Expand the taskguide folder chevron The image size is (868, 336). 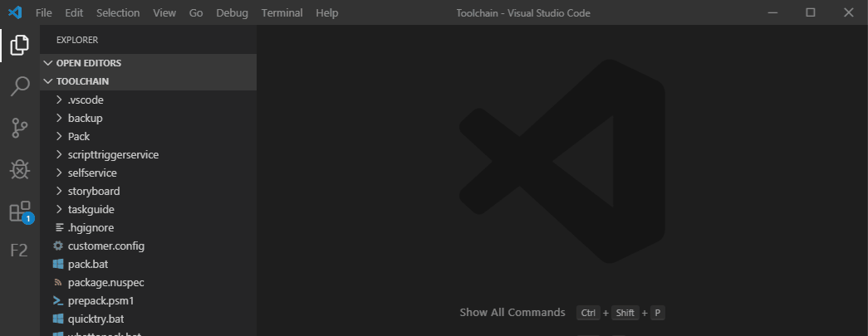tap(59, 209)
